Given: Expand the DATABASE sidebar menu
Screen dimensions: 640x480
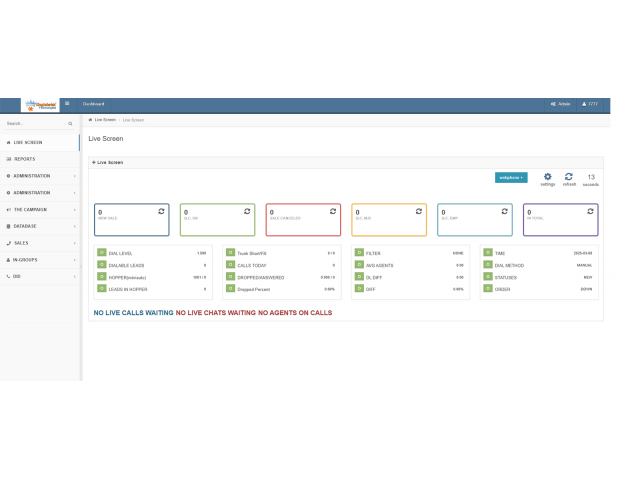Looking at the screenshot, I should click(x=40, y=226).
